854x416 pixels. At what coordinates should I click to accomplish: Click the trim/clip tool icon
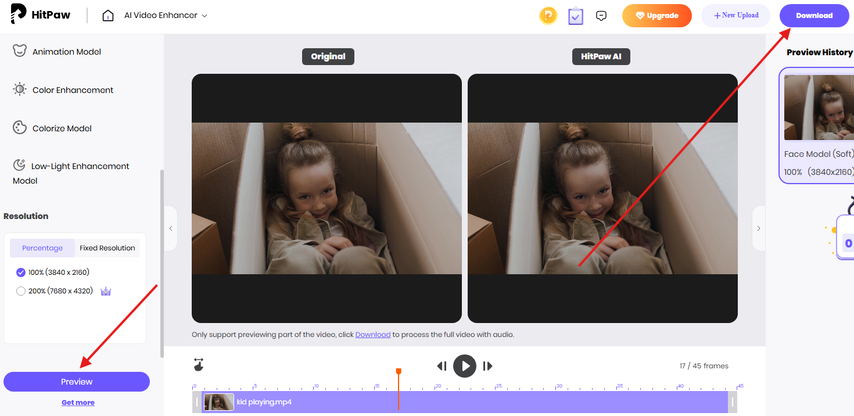(199, 365)
